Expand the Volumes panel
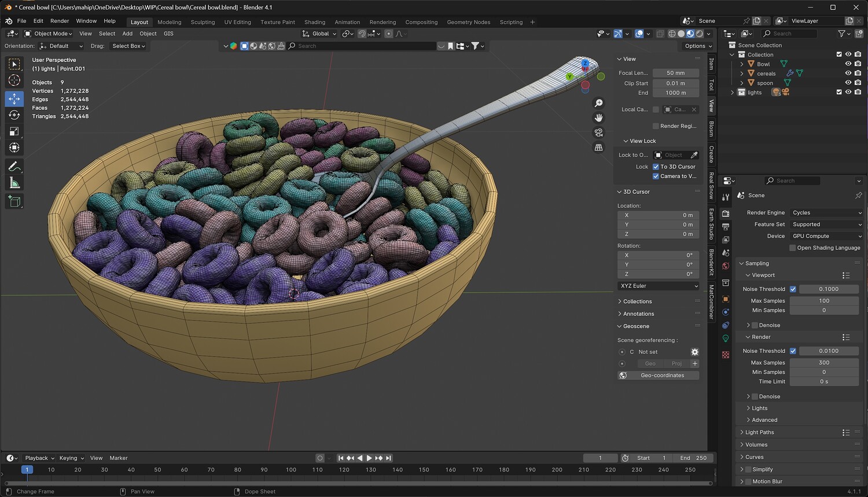 pos(756,444)
